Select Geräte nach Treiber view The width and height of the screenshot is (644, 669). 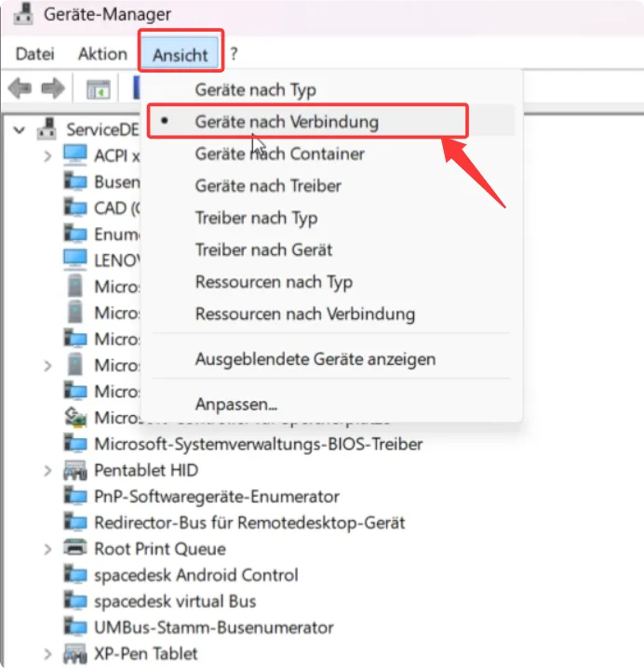pos(268,185)
